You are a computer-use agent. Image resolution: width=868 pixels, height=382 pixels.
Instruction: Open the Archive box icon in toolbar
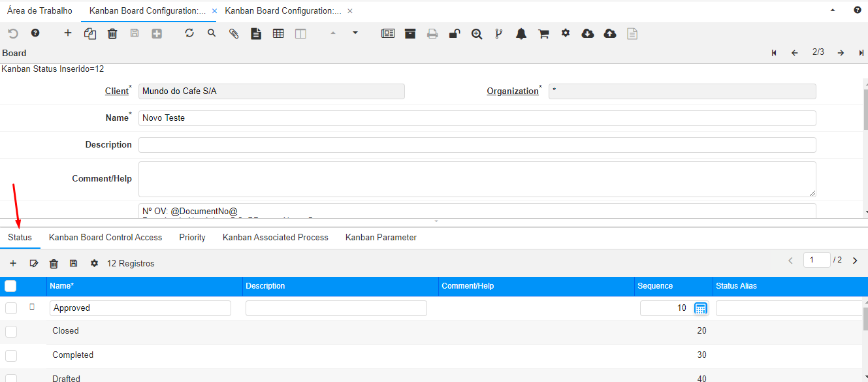tap(410, 33)
